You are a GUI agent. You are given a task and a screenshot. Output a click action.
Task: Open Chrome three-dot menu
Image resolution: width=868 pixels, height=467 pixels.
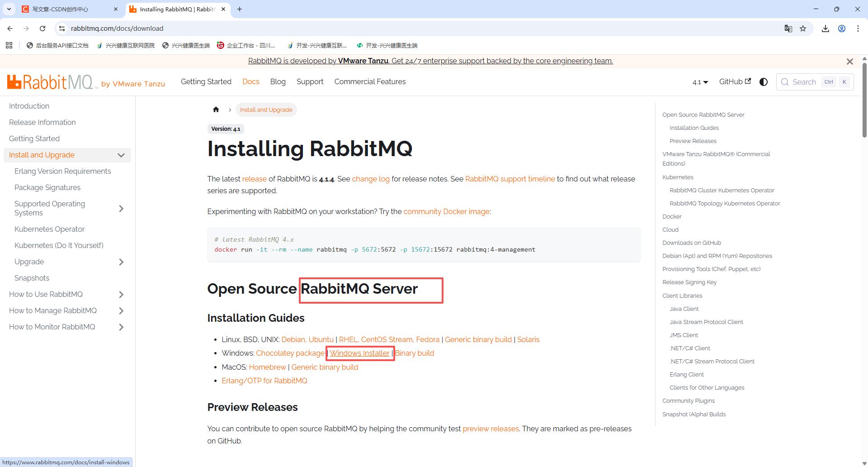(x=858, y=29)
